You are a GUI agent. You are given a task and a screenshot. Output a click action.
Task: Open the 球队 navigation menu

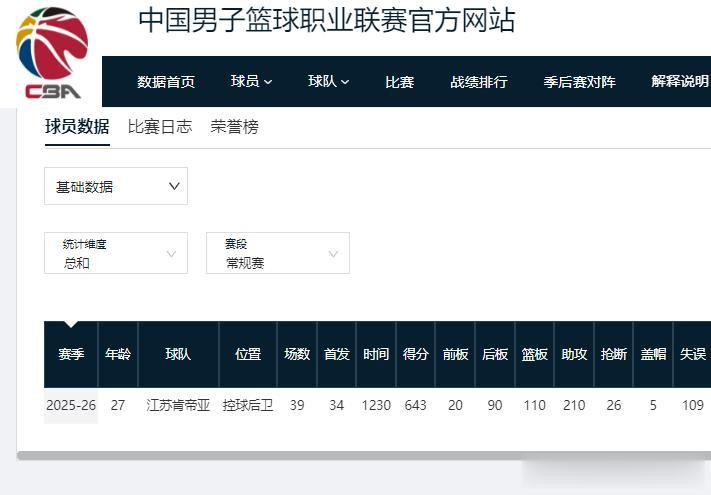329,82
